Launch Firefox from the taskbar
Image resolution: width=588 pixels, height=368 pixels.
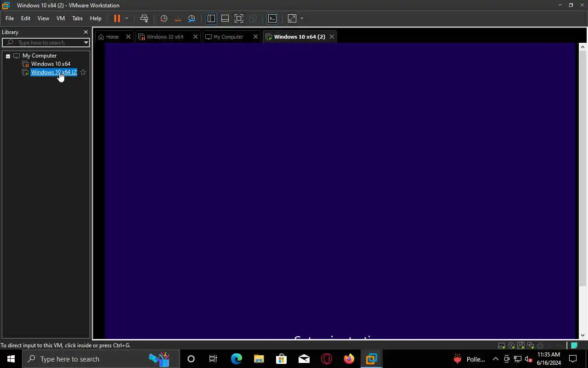(349, 359)
